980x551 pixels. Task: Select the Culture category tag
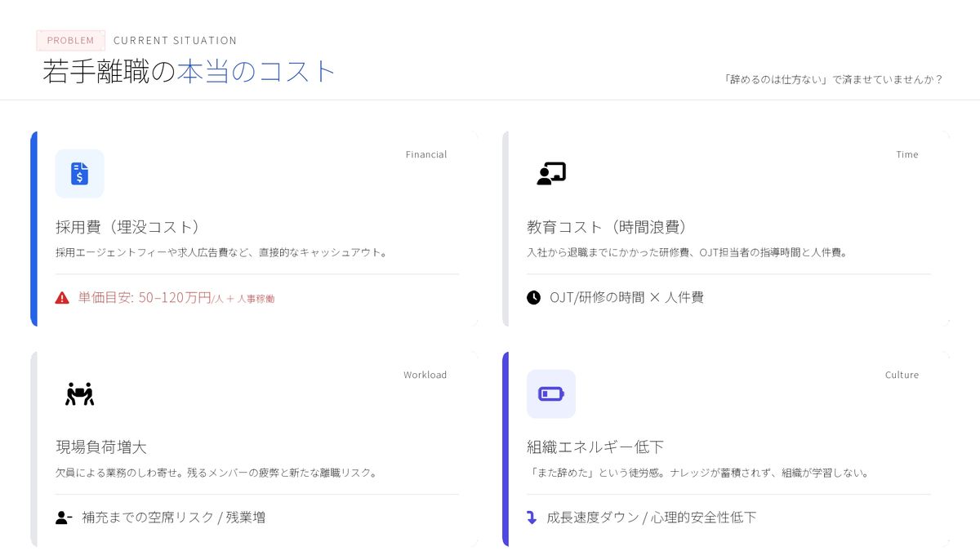[902, 375]
